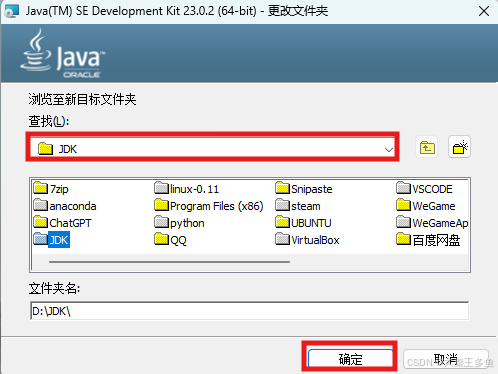Click the python folder name

coord(187,223)
